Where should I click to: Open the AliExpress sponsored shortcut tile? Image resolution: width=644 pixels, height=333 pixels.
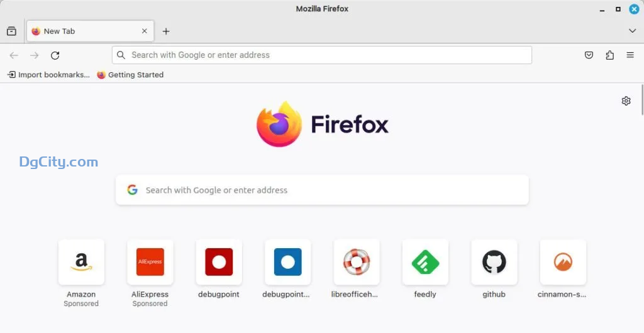point(150,262)
